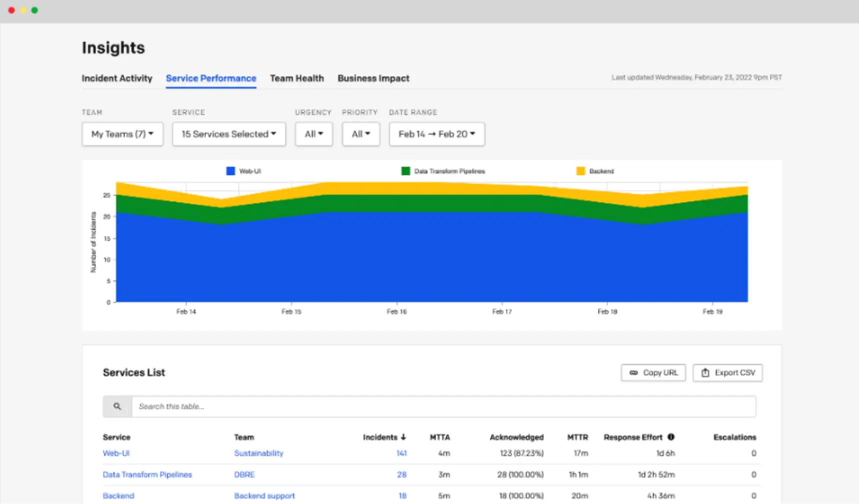The width and height of the screenshot is (859, 504).
Task: Click the red window close button
Action: coord(11,10)
